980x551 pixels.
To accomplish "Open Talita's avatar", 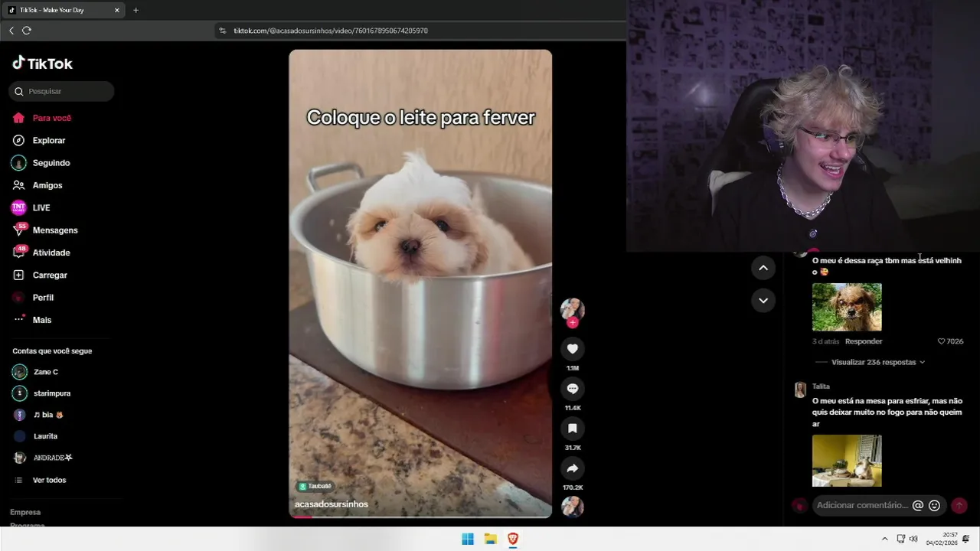I will (800, 390).
